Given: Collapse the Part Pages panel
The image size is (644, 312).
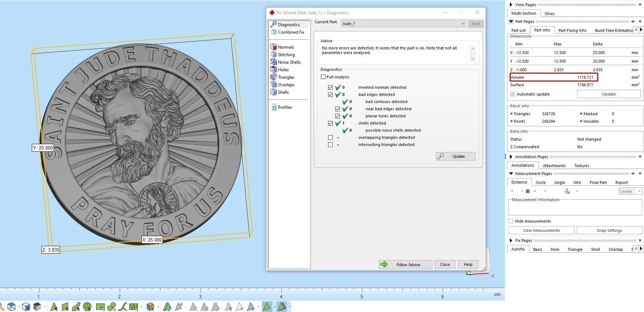Looking at the screenshot, I should coord(511,21).
